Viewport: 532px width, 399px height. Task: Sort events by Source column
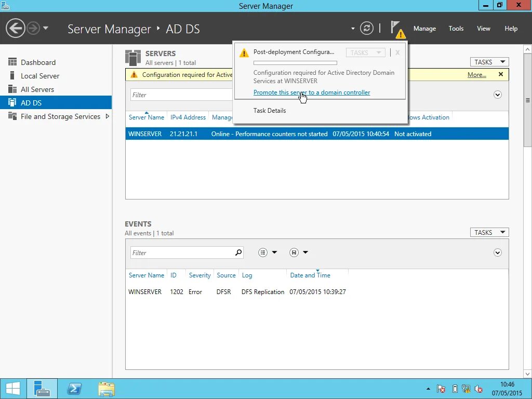(x=226, y=275)
